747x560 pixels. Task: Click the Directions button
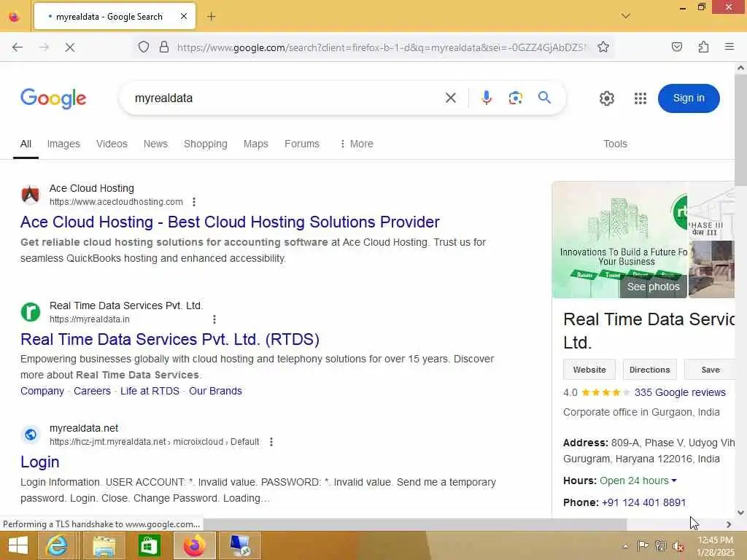(649, 370)
